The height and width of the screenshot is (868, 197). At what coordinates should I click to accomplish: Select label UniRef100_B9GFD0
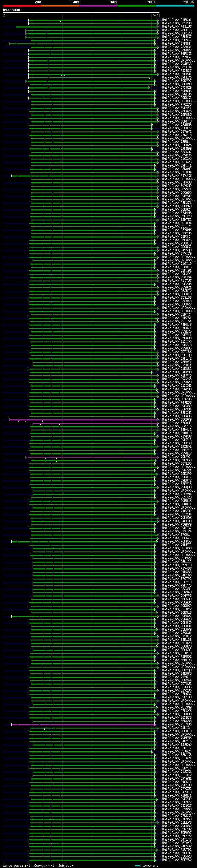[176, 94]
